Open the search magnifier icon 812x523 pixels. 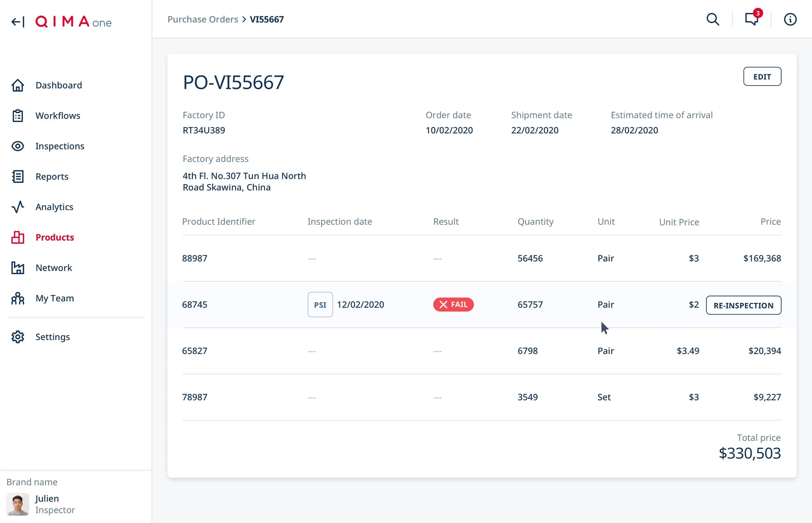point(712,20)
